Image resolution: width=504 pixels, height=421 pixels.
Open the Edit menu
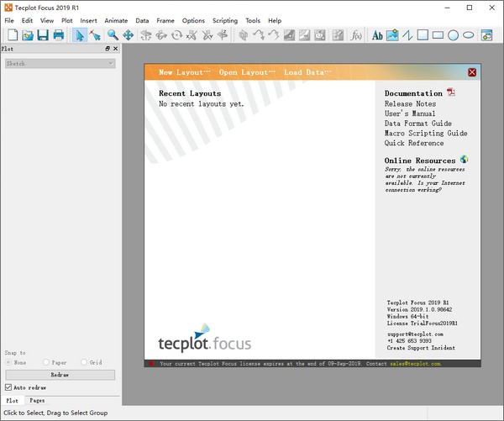click(27, 20)
